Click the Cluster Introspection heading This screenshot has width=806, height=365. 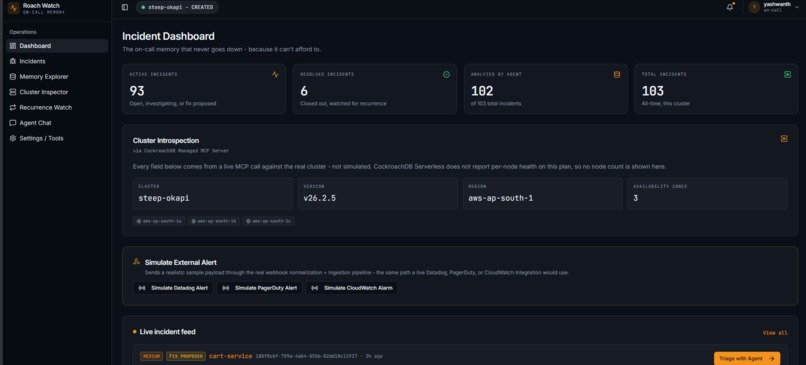pos(166,140)
